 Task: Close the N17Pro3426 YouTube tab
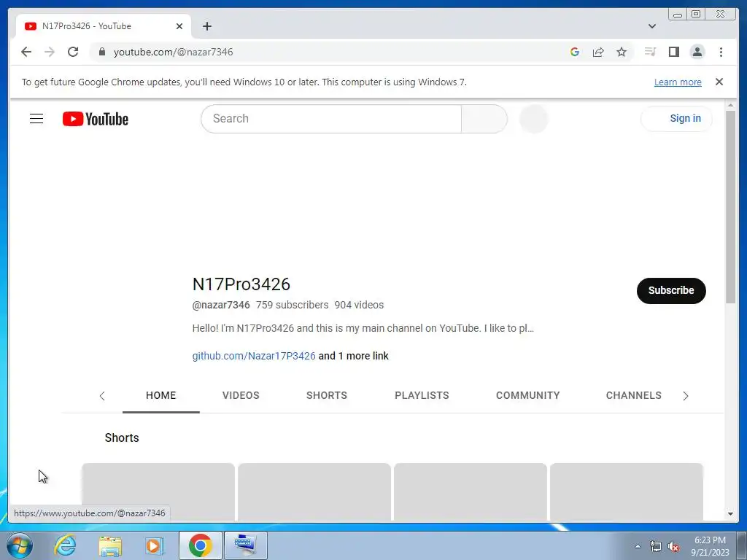coord(179,26)
